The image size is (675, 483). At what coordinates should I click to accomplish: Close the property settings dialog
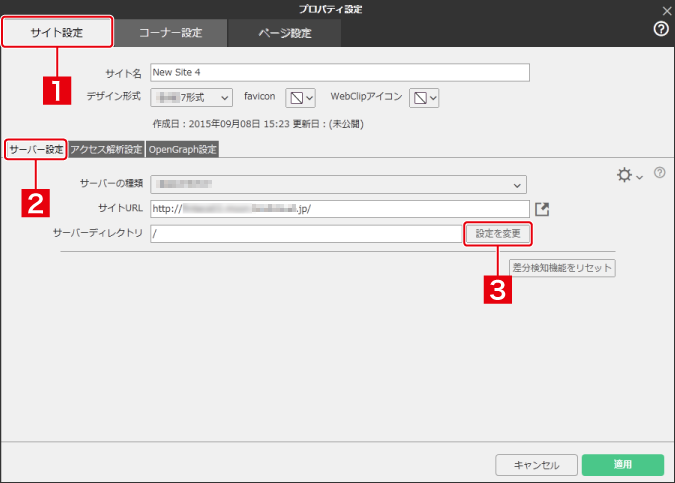(x=666, y=11)
